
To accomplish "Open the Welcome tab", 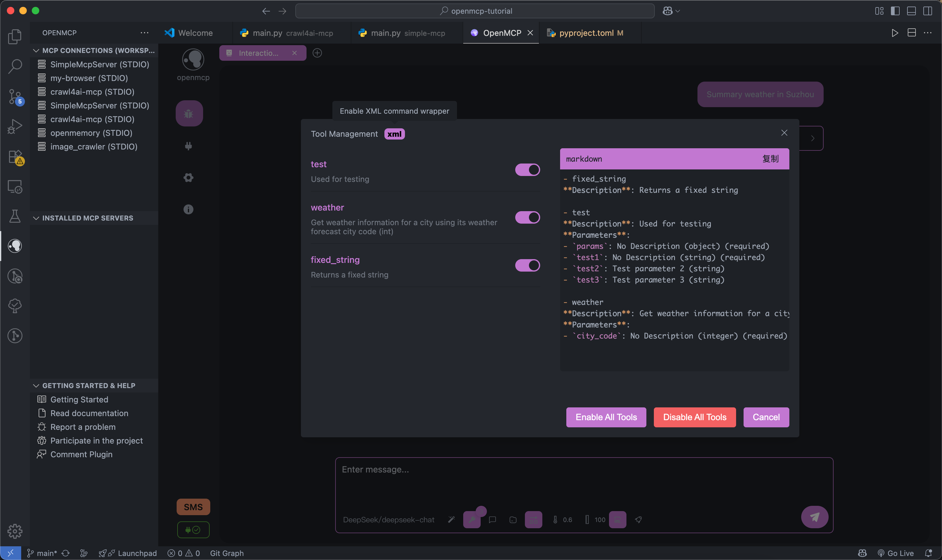I will click(x=195, y=33).
